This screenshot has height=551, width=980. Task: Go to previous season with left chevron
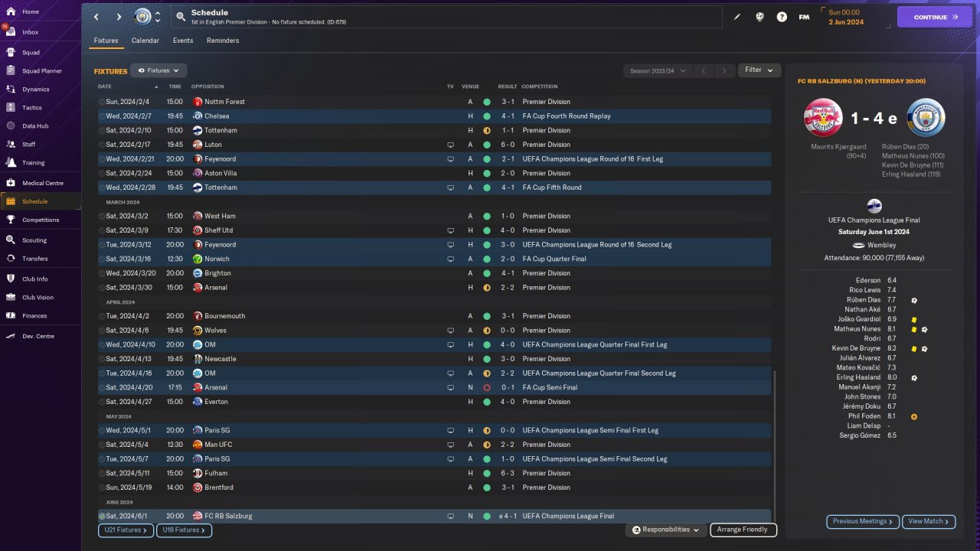704,71
